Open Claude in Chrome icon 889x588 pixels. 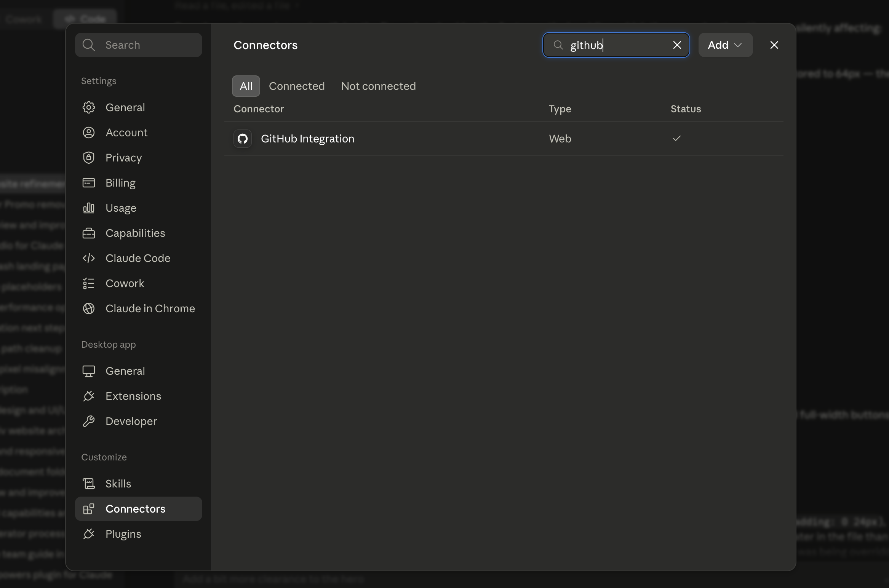click(89, 308)
